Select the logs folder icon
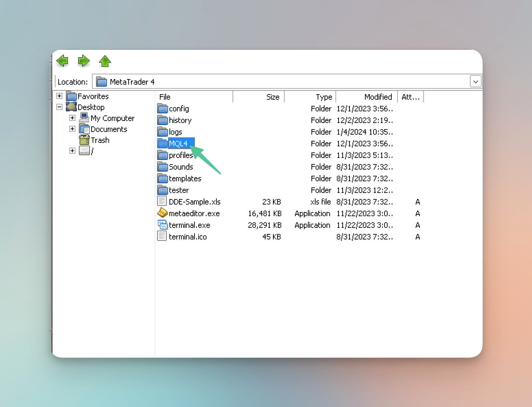Image resolution: width=532 pixels, height=407 pixels. (x=163, y=132)
